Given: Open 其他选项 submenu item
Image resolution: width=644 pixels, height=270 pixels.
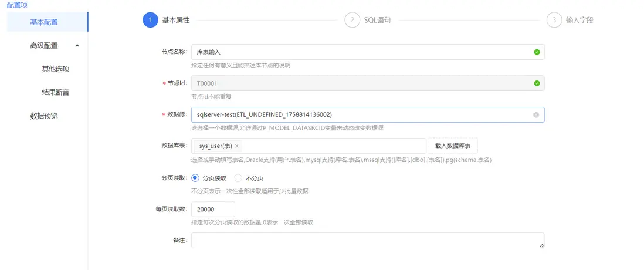Looking at the screenshot, I should point(56,69).
